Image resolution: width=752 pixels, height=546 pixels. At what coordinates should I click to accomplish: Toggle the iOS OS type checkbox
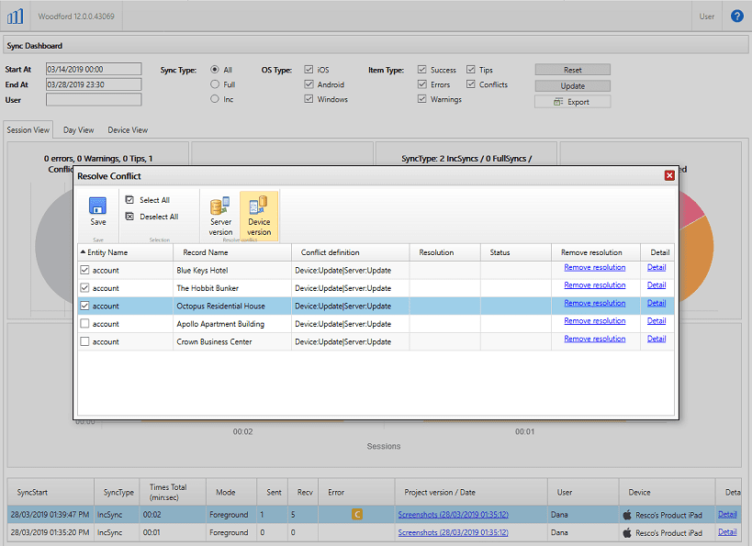click(309, 70)
